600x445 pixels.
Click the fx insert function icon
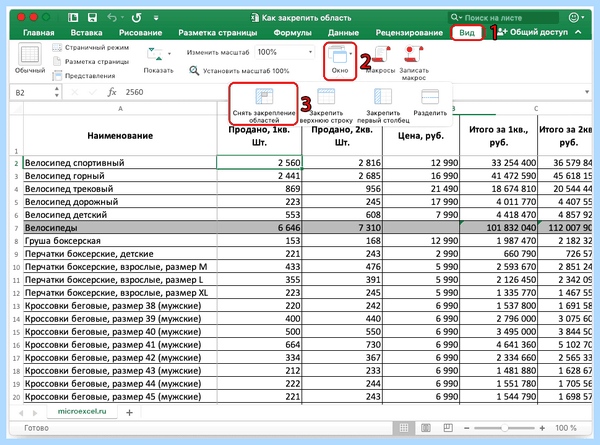[112, 92]
